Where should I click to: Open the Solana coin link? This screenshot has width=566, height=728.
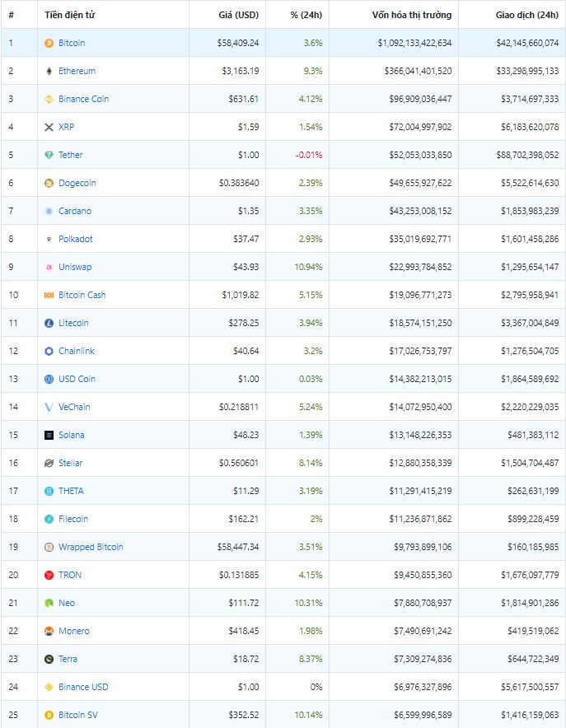[72, 435]
